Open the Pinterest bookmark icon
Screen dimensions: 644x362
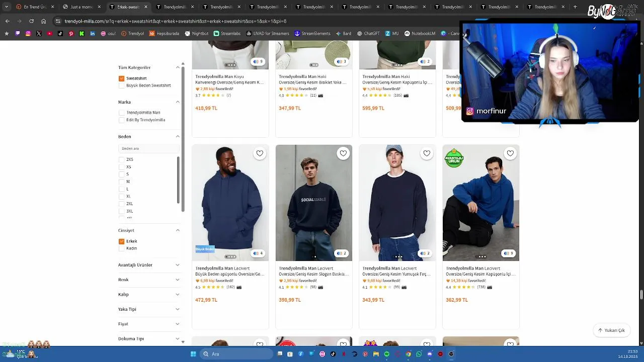pos(71,34)
